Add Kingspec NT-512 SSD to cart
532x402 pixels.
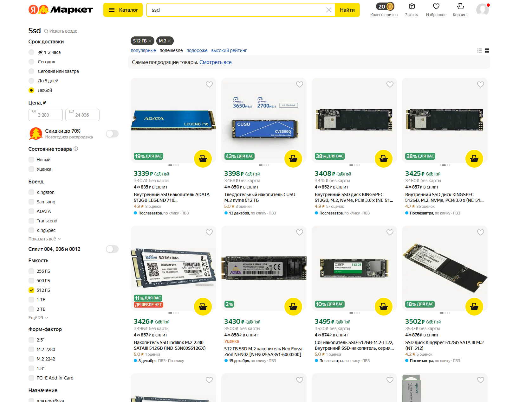pyautogui.click(x=474, y=307)
